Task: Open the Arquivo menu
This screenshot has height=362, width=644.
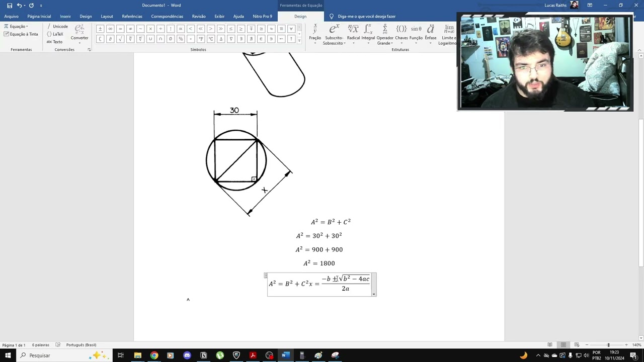Action: click(11, 17)
